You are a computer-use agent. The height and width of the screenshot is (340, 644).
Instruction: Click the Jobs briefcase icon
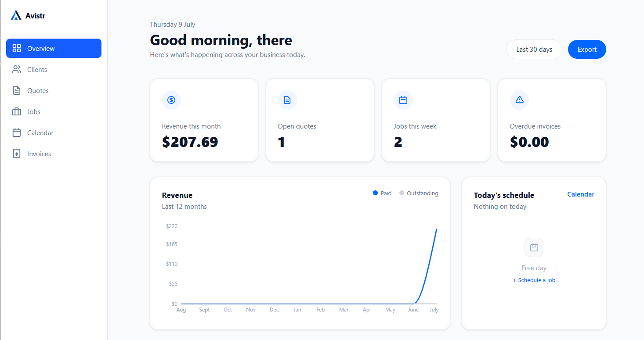(x=17, y=111)
